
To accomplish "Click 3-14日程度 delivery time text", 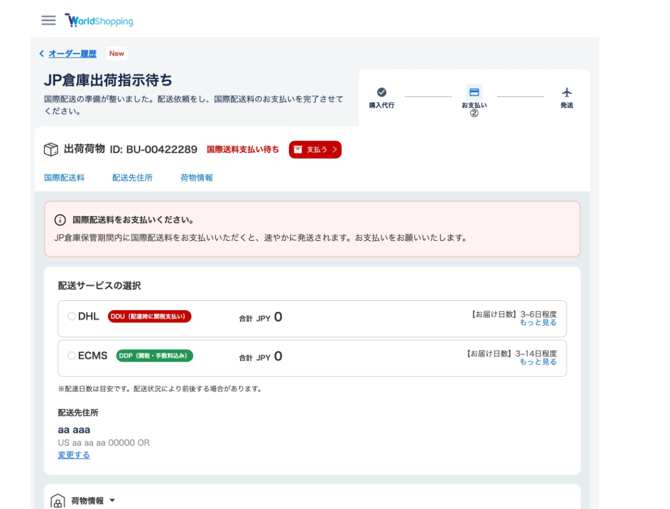I will coord(536,353).
